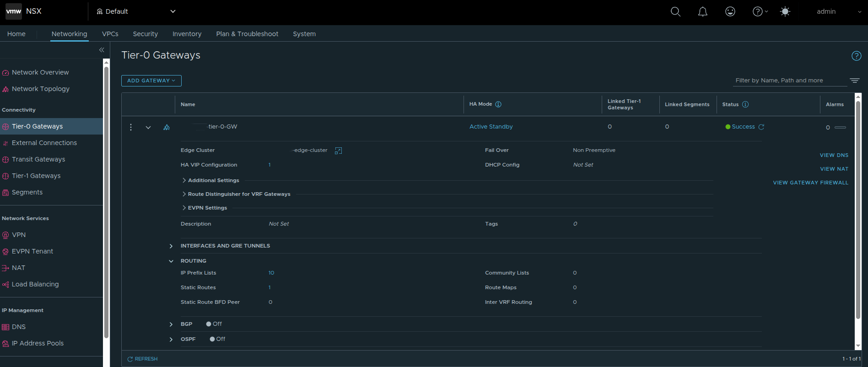868x367 pixels.
Task: Sort by the Name column header
Action: tap(188, 104)
